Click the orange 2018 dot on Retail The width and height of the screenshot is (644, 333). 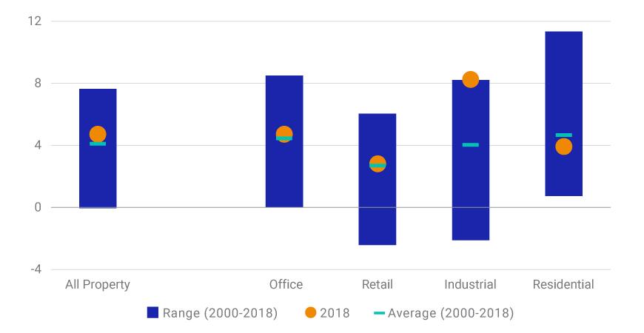point(378,163)
